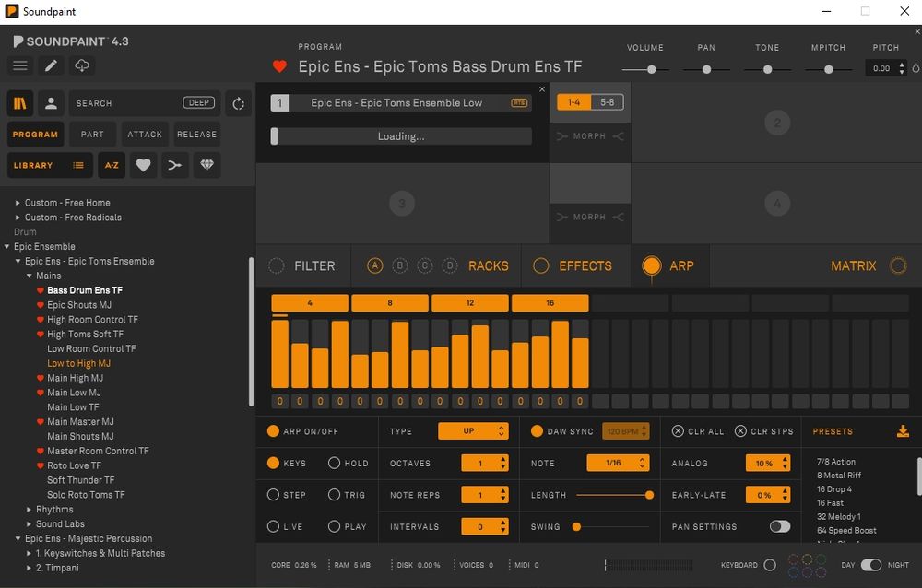
Task: Open the hamburger menu
Action: coord(20,65)
